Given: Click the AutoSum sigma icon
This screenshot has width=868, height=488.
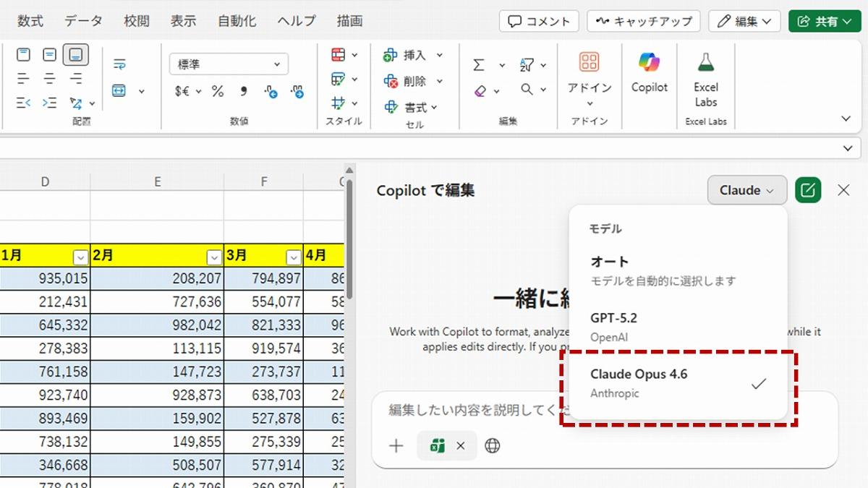Looking at the screenshot, I should pyautogui.click(x=479, y=65).
